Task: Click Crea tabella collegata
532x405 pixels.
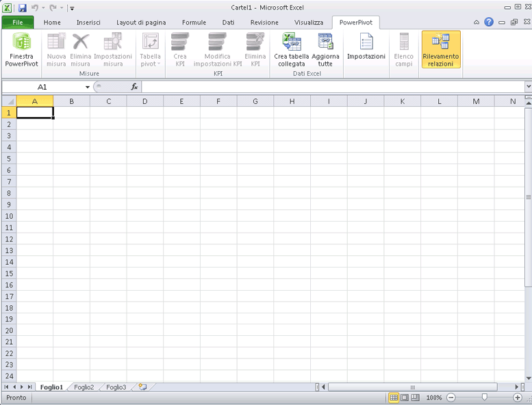Action: (292, 49)
